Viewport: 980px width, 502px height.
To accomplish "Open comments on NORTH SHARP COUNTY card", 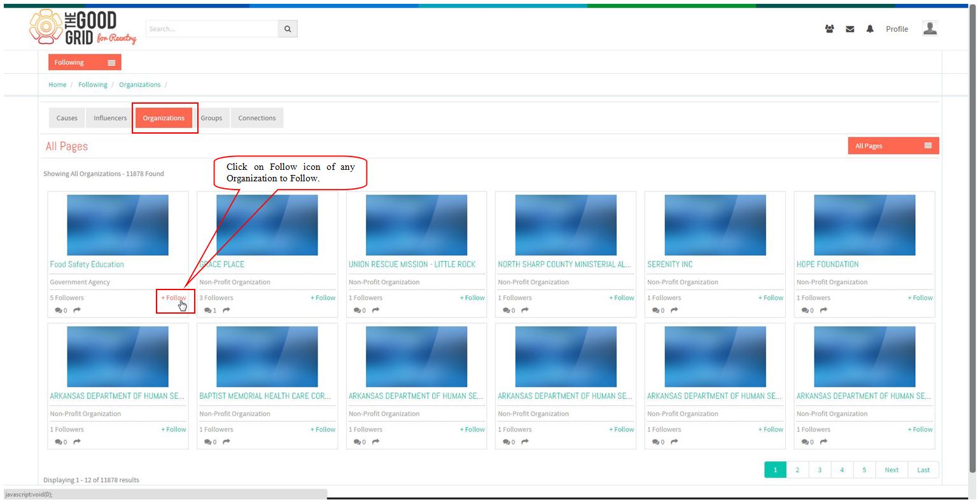I will coord(509,310).
